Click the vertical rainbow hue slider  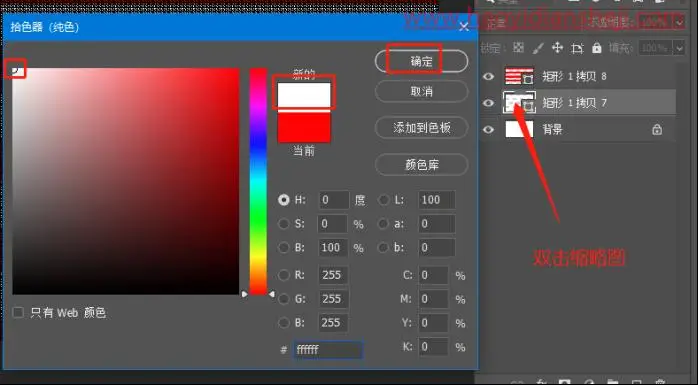coord(258,181)
